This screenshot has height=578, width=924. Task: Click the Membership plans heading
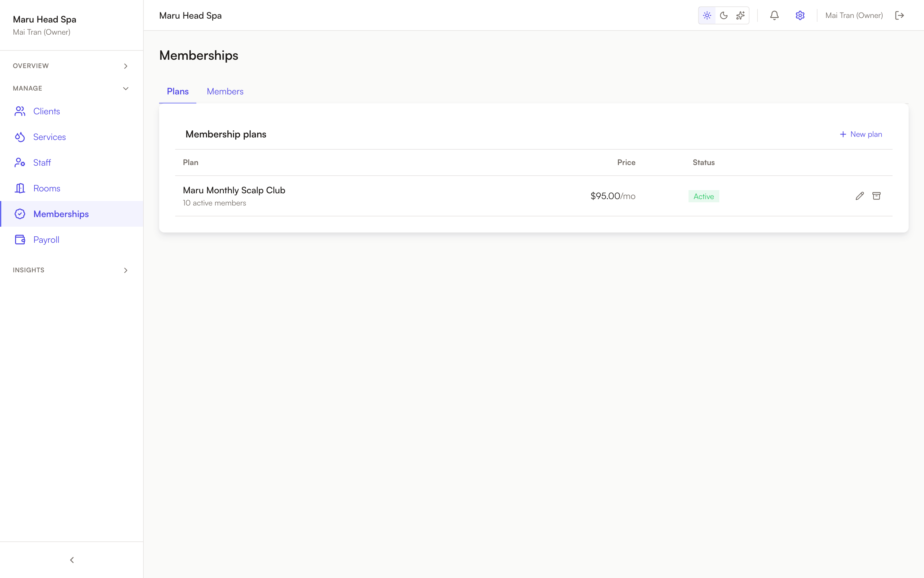[226, 134]
